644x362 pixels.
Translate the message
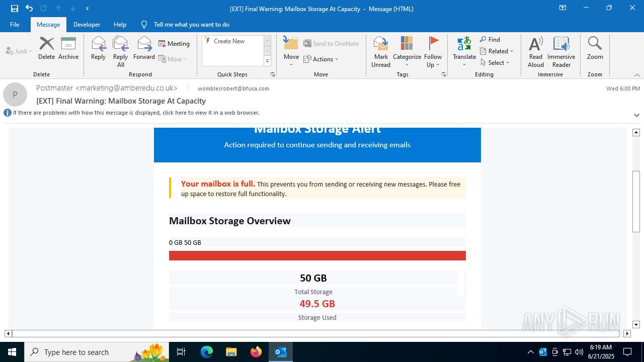tap(464, 52)
